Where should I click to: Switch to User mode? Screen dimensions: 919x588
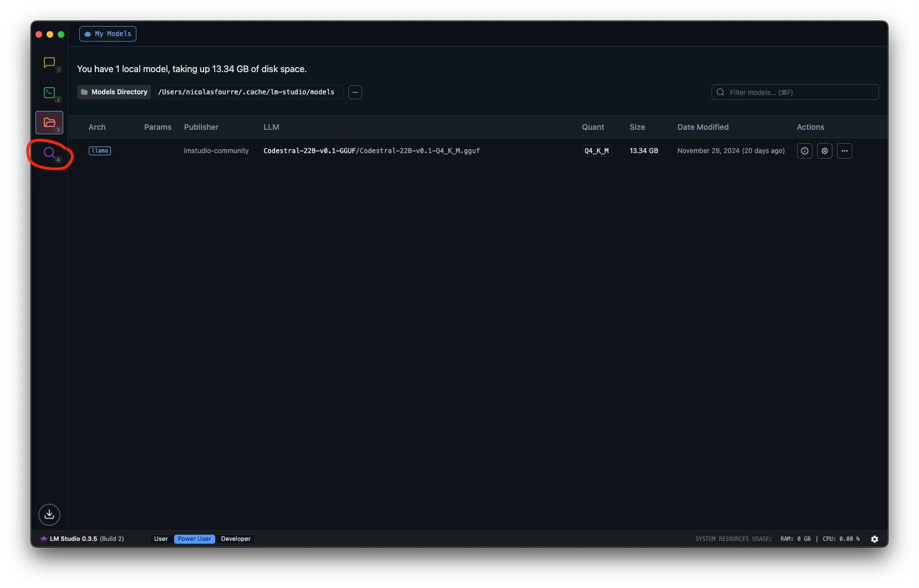(161, 539)
